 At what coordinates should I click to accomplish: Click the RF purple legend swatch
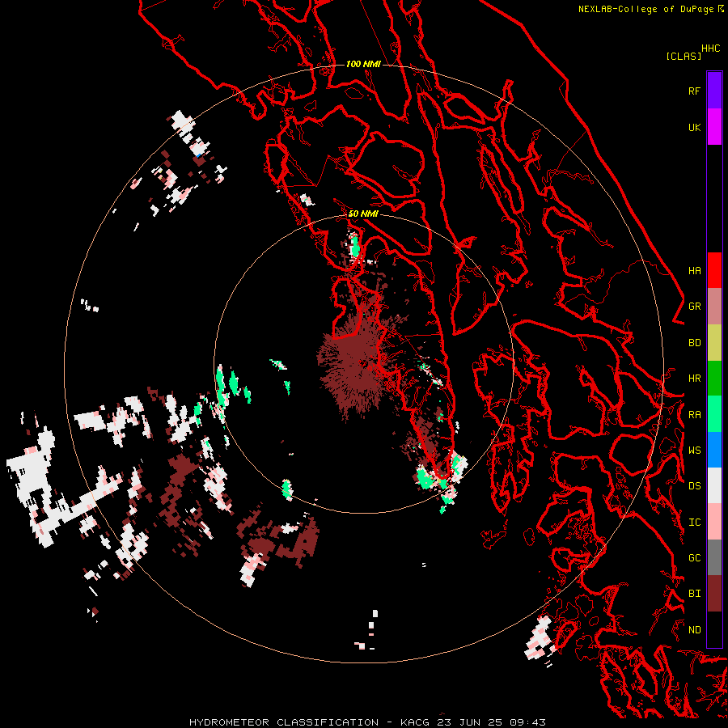[x=714, y=91]
